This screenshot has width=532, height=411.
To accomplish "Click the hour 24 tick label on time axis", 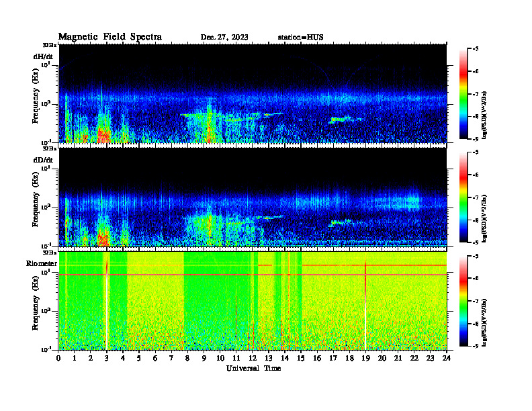I will (x=447, y=358).
